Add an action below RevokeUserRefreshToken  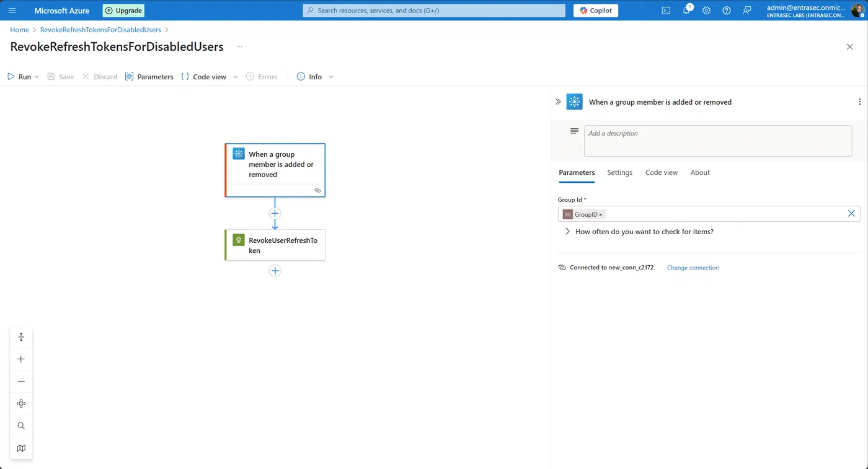(275, 271)
